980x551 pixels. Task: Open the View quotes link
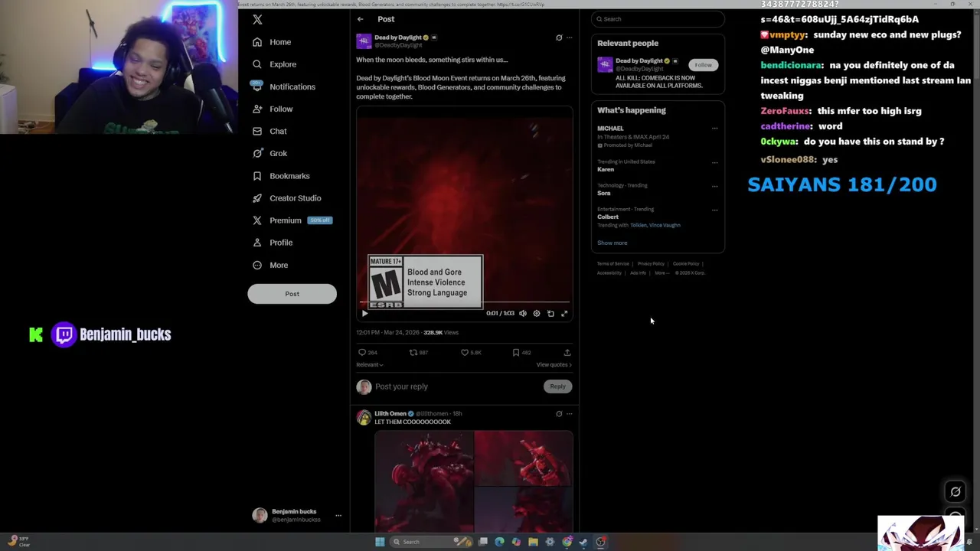[554, 365]
